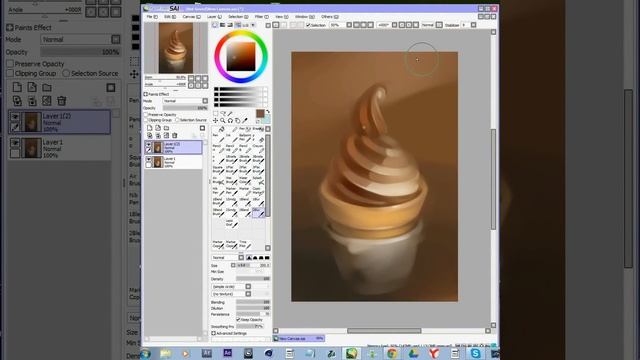Pick a color in the HSV square
Viewport: 640px width, 360px height.
coord(241,57)
